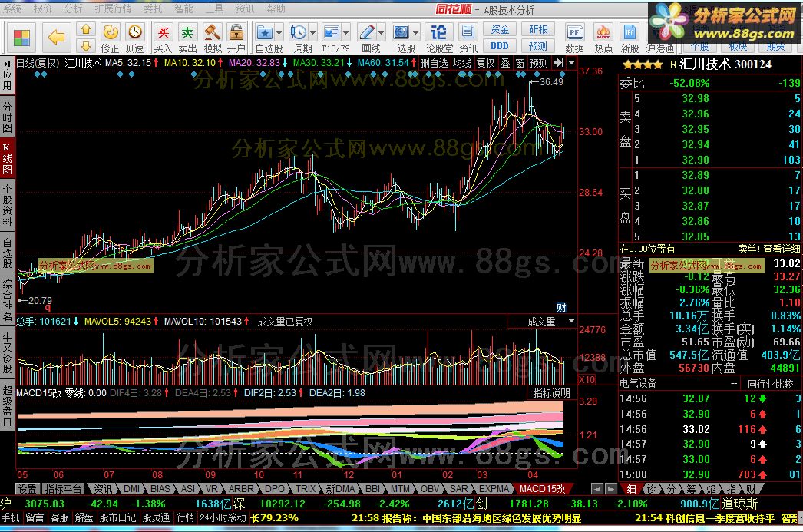
Task: Click the down arrow page icon
Action: [86, 46]
